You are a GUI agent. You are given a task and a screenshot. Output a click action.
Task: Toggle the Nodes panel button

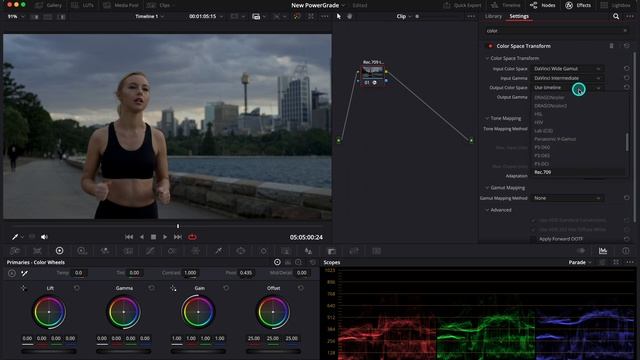(542, 5)
